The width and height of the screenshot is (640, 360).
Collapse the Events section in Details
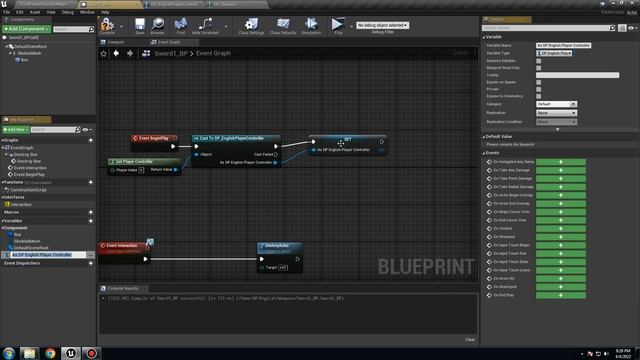pyautogui.click(x=484, y=153)
